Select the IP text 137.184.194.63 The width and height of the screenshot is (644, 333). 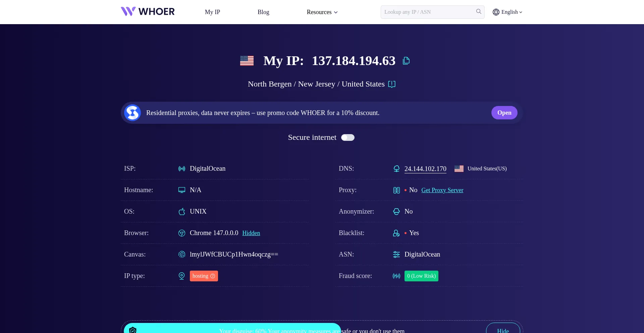coord(354,61)
